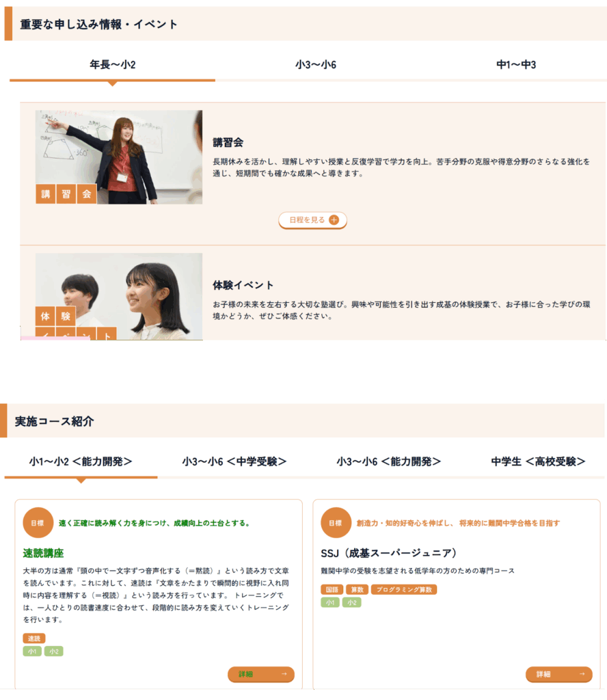Click the プログラミング算数 subject tag
This screenshot has height=700, width=607.
click(x=403, y=589)
